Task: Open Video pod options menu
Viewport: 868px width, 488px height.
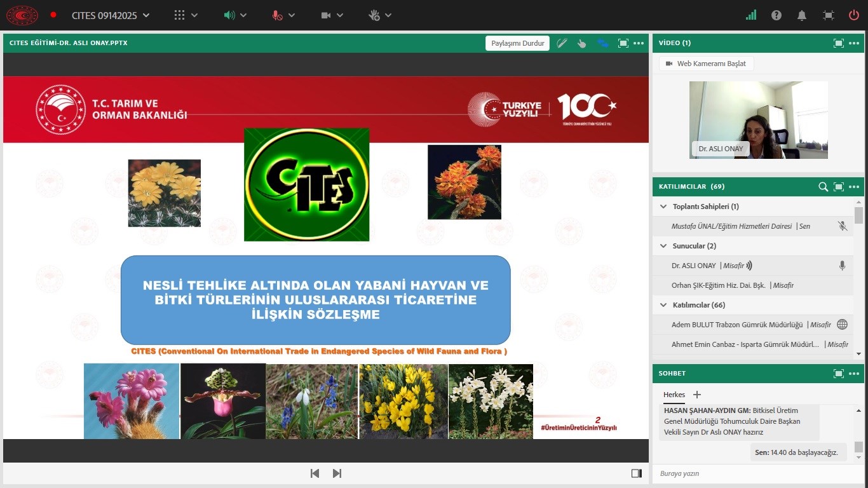Action: pyautogui.click(x=854, y=43)
